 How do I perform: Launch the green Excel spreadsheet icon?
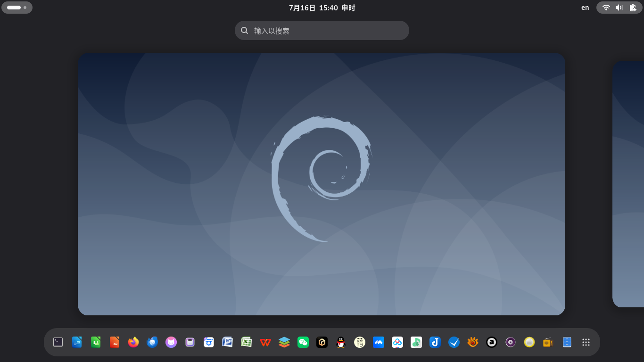247,342
